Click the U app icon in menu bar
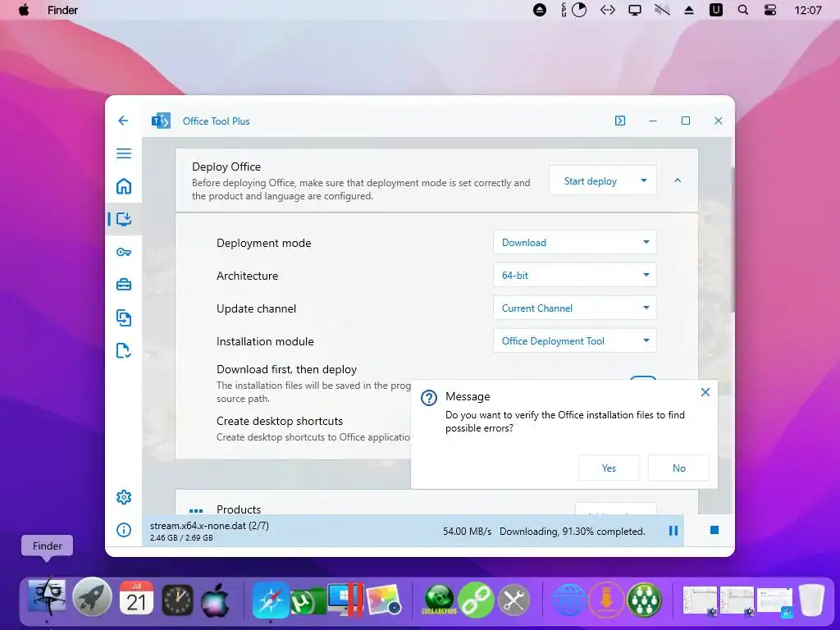This screenshot has height=630, width=840. click(x=715, y=10)
